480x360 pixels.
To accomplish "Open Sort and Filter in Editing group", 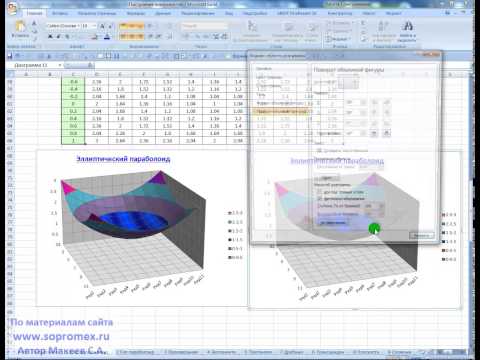I will point(383,32).
